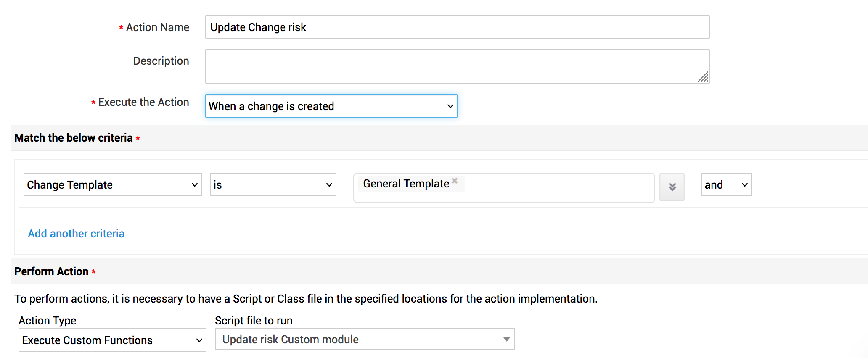Open the "and" condition dropdown
Image resolution: width=868 pixels, height=358 pixels.
pyautogui.click(x=726, y=185)
